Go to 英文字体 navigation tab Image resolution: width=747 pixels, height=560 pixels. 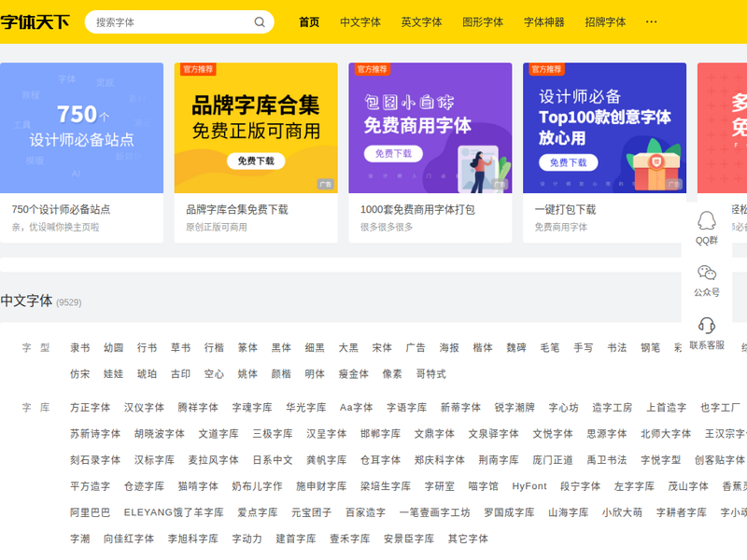pos(422,22)
